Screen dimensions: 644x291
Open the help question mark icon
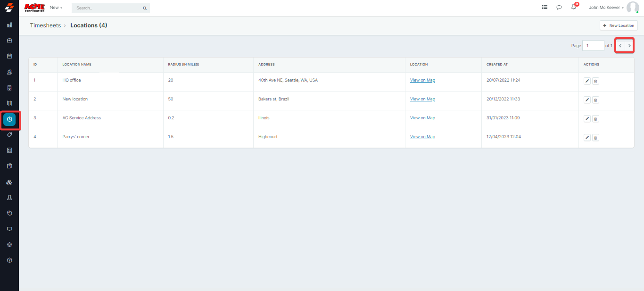tap(9, 260)
